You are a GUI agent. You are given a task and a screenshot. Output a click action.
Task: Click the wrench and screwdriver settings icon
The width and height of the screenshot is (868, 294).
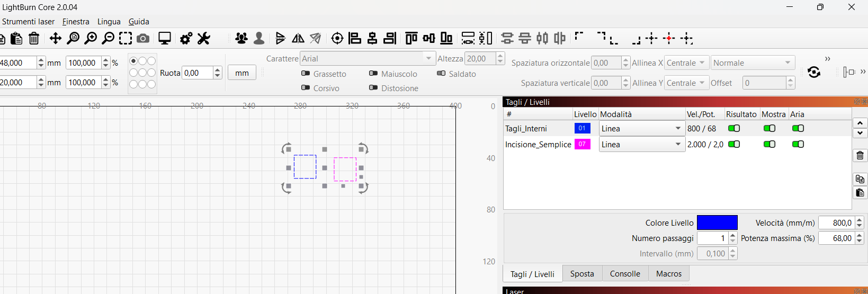coord(204,38)
